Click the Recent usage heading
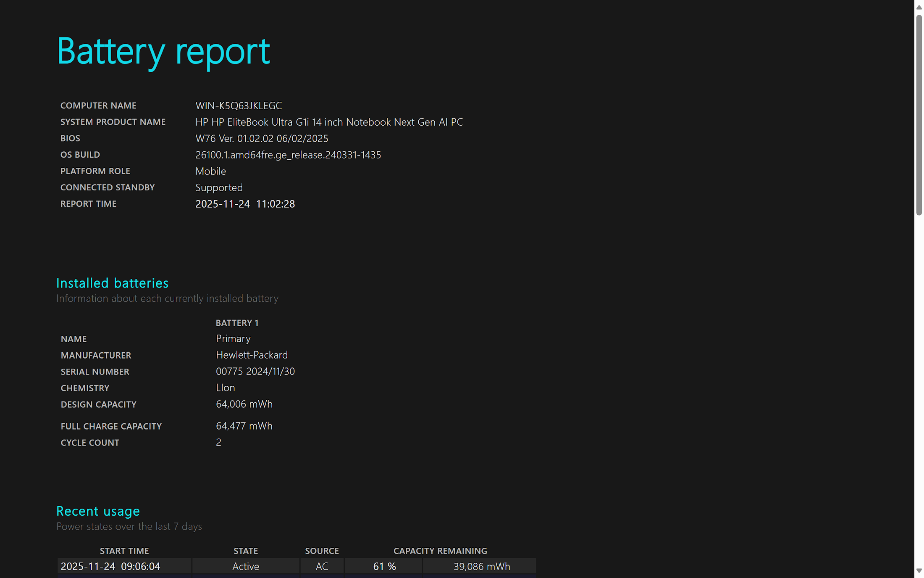Viewport: 924px width, 578px height. click(x=98, y=511)
